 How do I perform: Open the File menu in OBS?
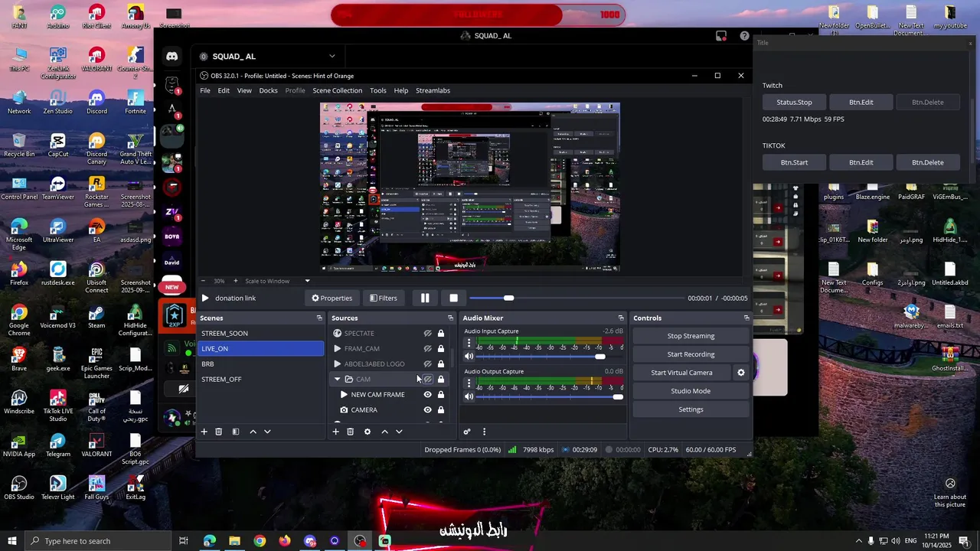(205, 90)
